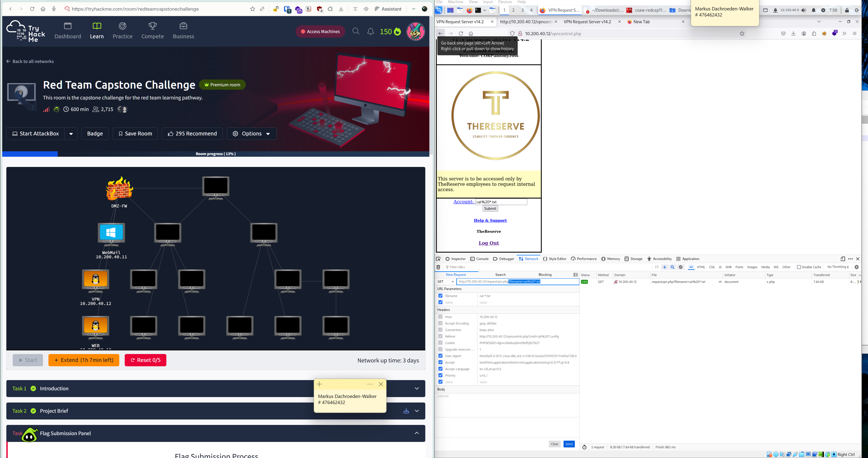The height and width of the screenshot is (458, 868).
Task: Uncheck the User-Agent header checkbox
Action: coord(440,356)
